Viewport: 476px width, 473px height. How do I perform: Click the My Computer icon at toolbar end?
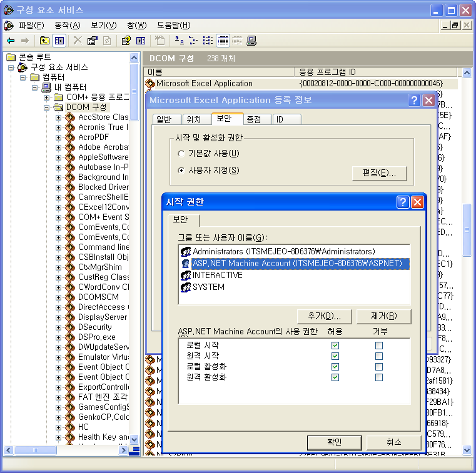point(251,41)
